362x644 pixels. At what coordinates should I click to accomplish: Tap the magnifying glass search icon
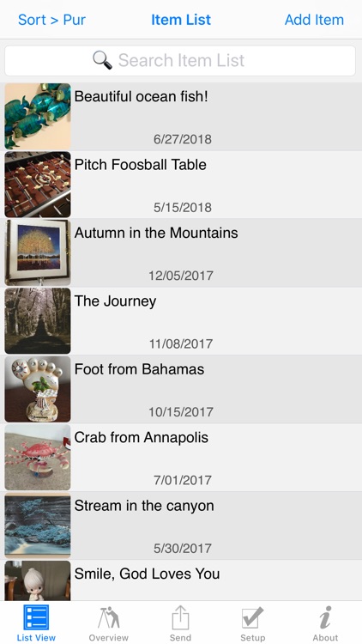coord(102,60)
